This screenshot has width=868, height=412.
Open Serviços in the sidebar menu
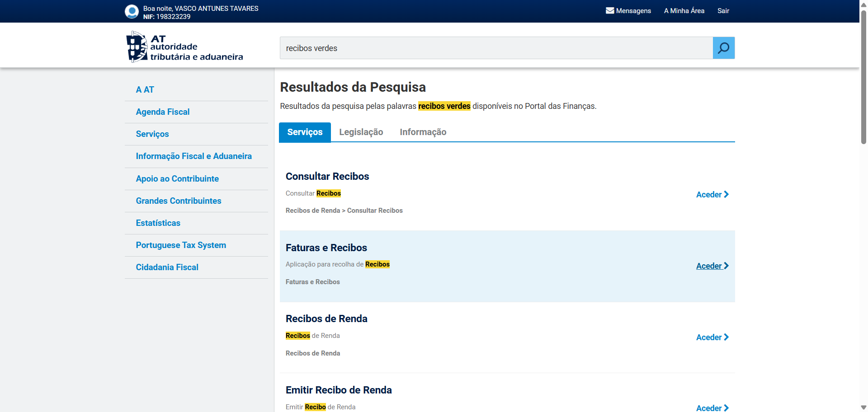pyautogui.click(x=152, y=134)
